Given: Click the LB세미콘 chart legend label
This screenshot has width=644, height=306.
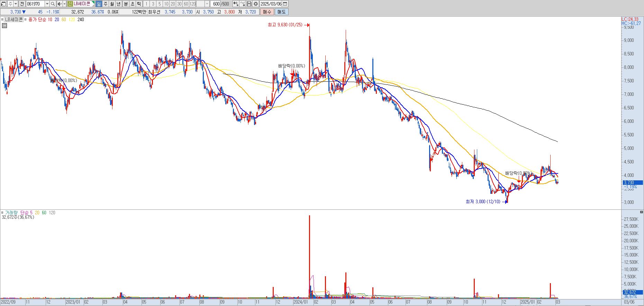Looking at the screenshot, I should pos(14,20).
